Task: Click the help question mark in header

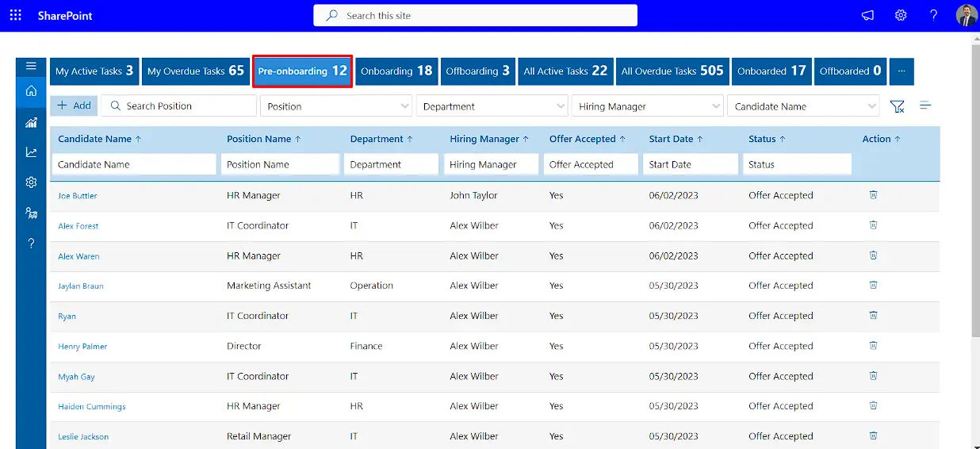Action: (934, 15)
